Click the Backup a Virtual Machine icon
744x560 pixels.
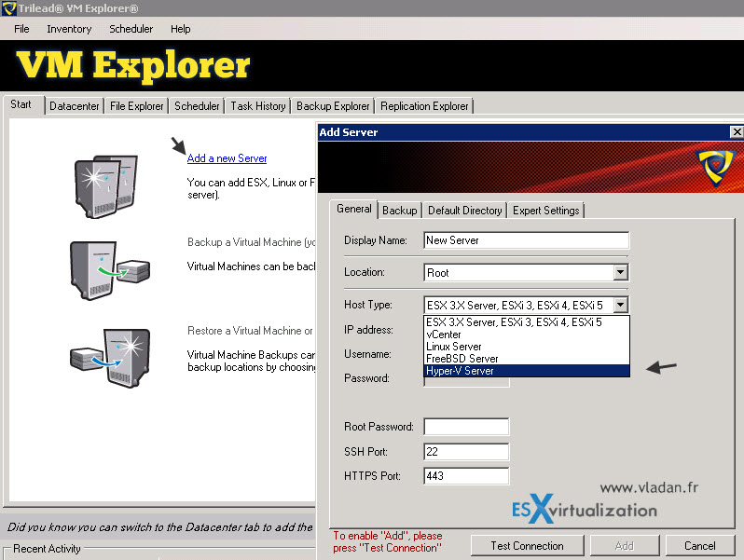110,270
